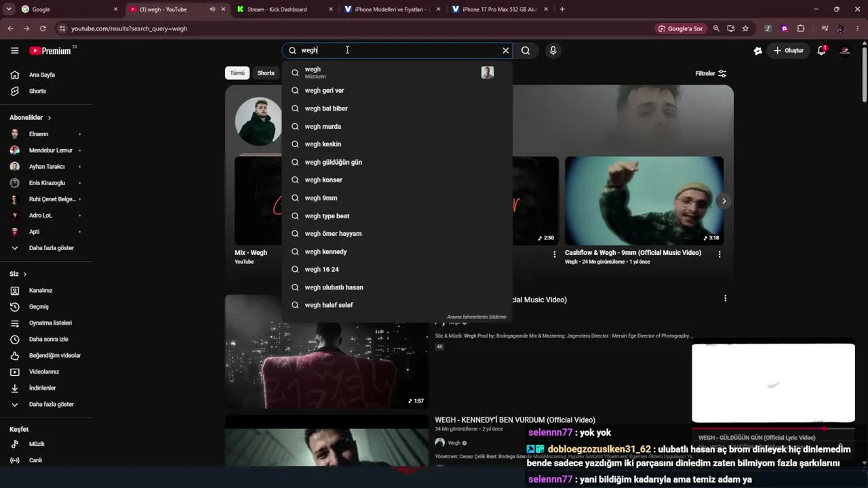This screenshot has height=488, width=868.
Task: Choose the 'wegh murda' suggestion
Action: pyautogui.click(x=397, y=126)
